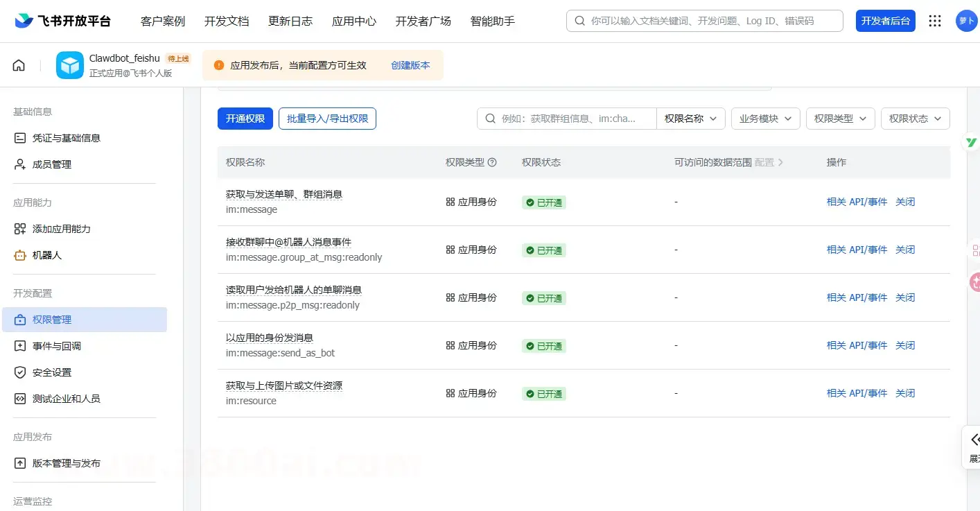Click the 开通权限 button

(x=245, y=119)
